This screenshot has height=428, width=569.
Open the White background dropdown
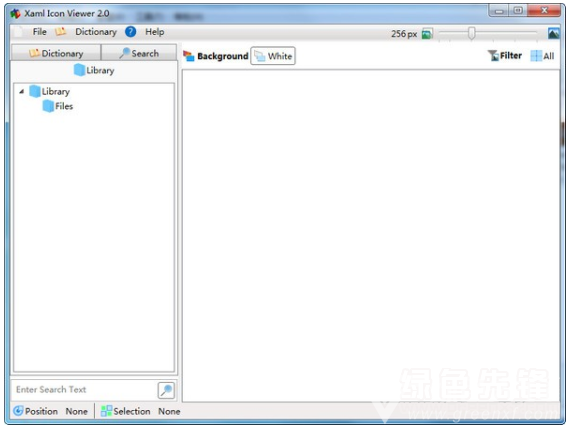[x=273, y=56]
